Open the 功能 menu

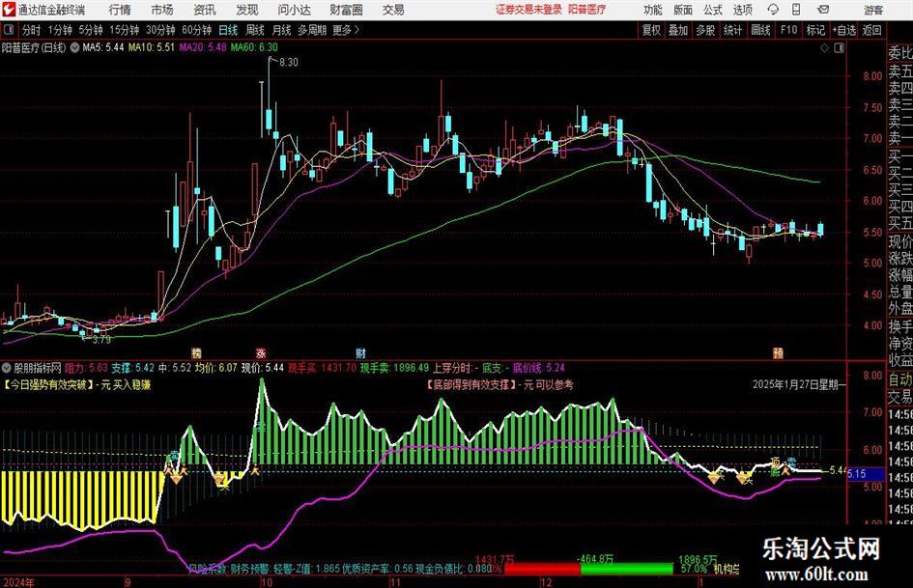point(653,10)
